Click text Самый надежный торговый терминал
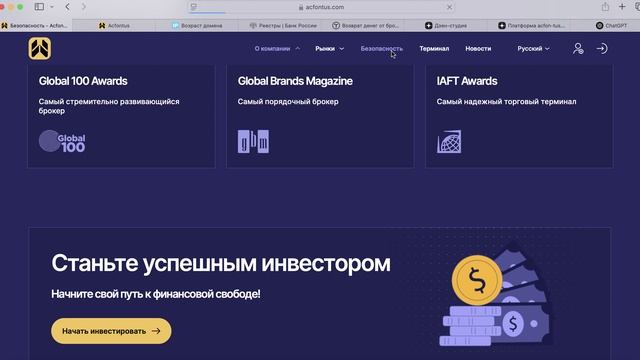This screenshot has width=640, height=360. [x=506, y=102]
